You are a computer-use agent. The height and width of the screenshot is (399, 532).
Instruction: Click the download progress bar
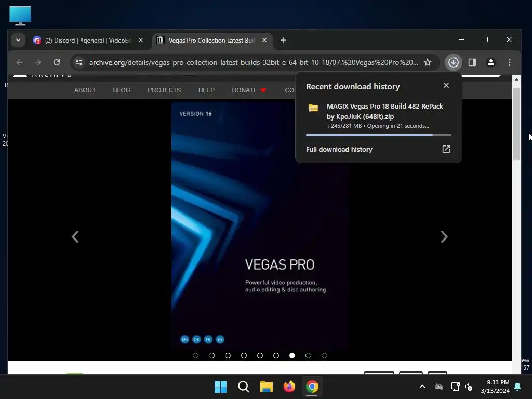(379, 135)
